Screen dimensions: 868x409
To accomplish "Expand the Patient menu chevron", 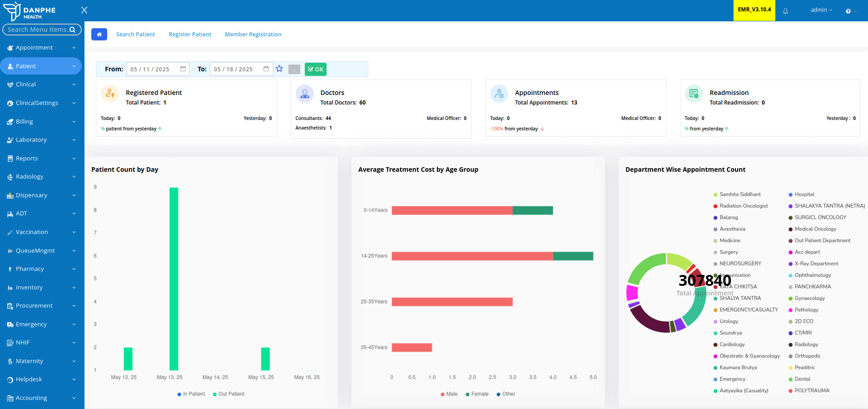I will (x=74, y=66).
